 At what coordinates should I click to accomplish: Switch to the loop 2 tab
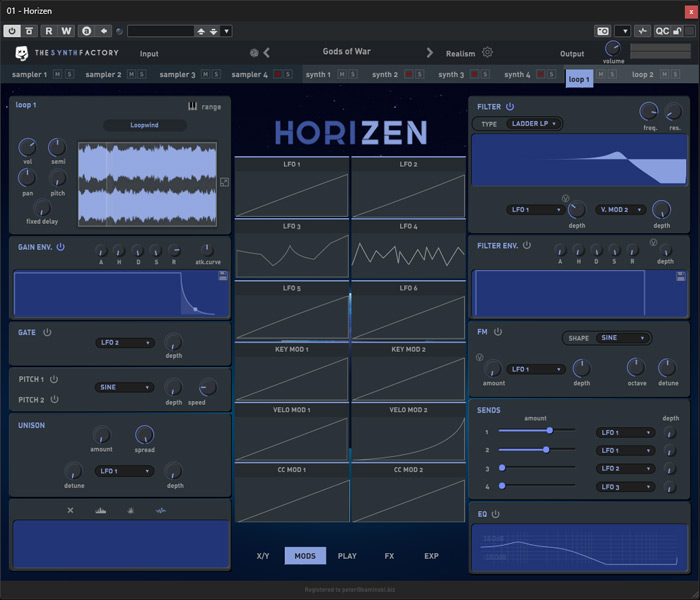tap(642, 75)
